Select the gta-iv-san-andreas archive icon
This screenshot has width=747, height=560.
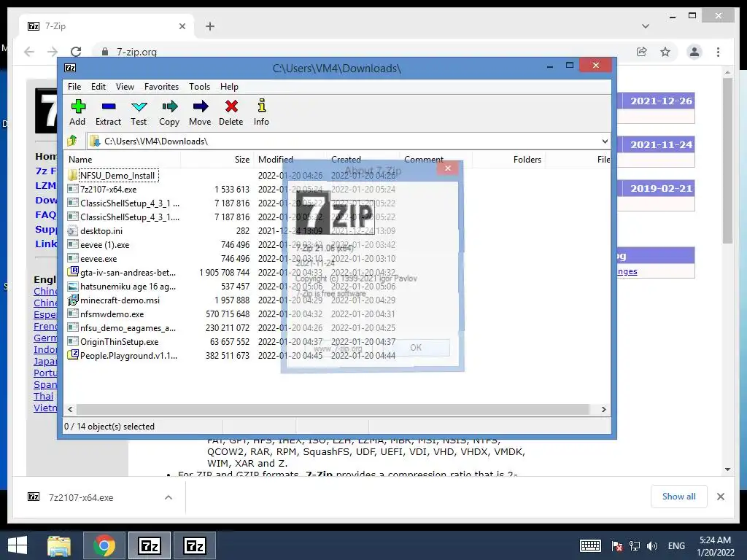(x=72, y=272)
